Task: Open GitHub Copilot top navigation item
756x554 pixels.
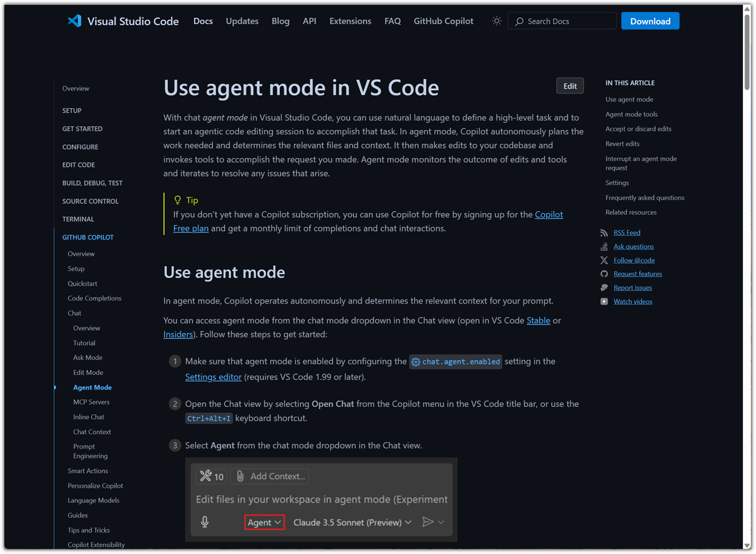Action: click(x=443, y=21)
